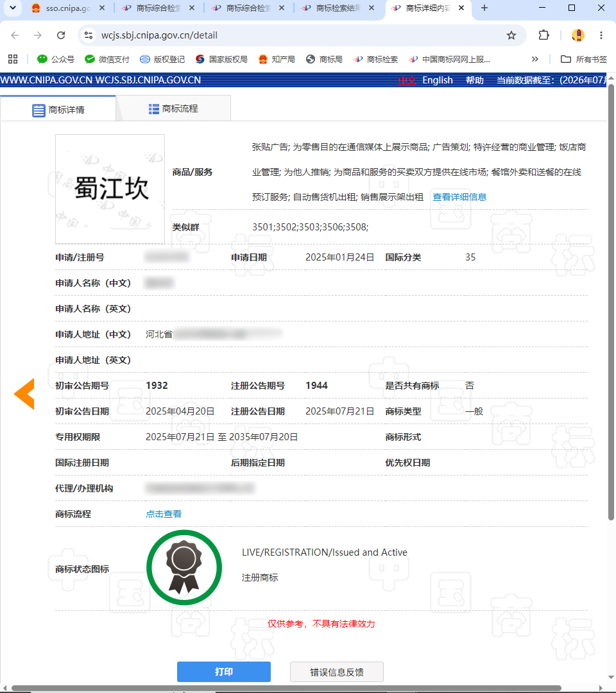This screenshot has width=616, height=693.
Task: Open the 中国商标网网上服务 bookmark
Action: pos(449,59)
